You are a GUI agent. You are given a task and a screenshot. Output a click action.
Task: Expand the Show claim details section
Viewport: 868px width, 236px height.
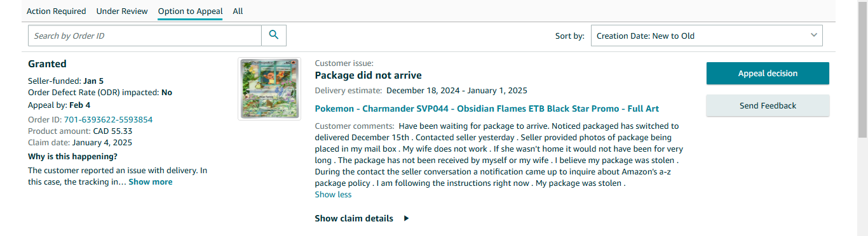[x=354, y=218]
